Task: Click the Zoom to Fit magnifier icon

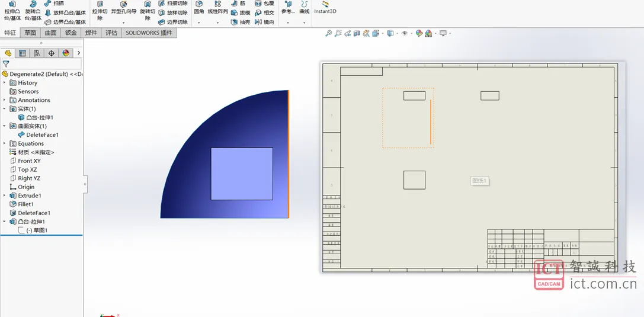Action: coord(329,33)
